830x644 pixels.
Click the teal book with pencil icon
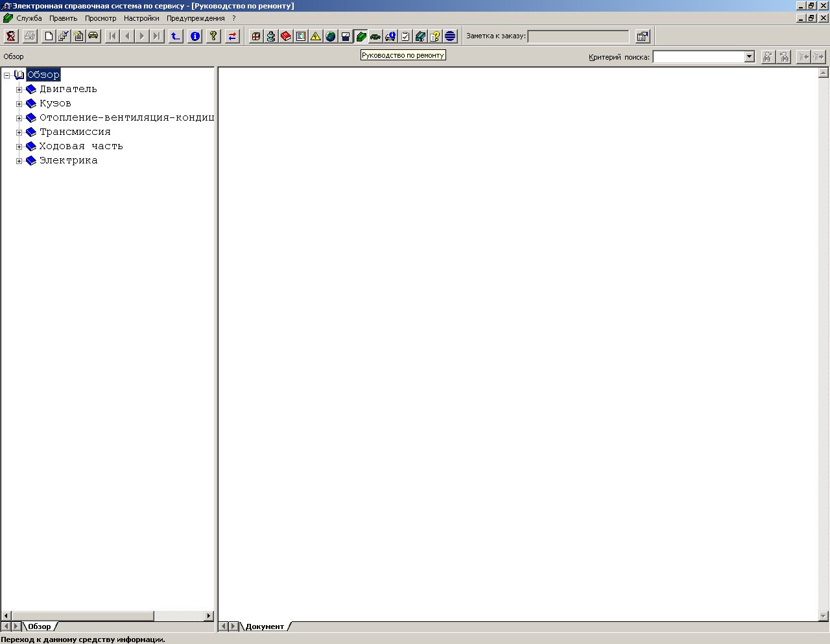(x=420, y=36)
